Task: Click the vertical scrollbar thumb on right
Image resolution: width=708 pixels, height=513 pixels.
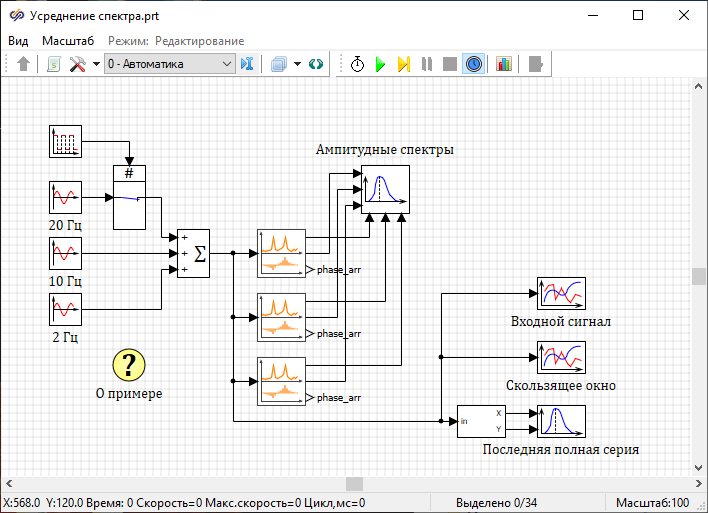Action: 699,277
